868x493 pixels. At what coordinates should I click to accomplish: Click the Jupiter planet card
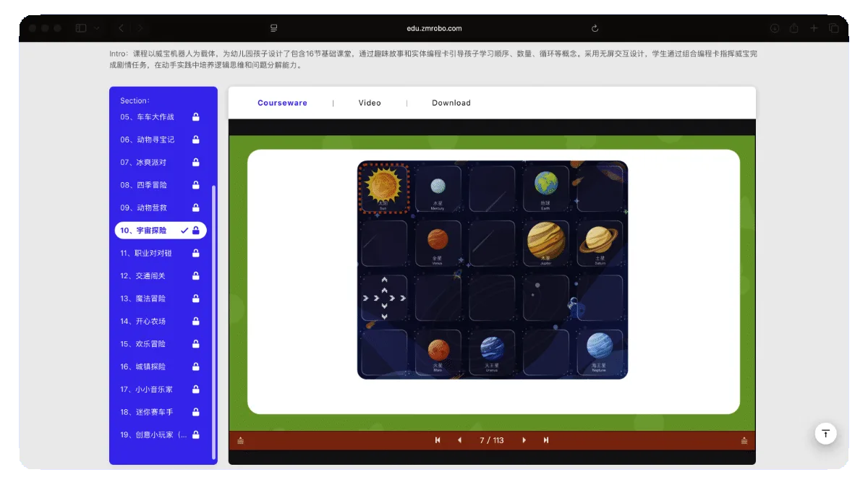pyautogui.click(x=546, y=242)
